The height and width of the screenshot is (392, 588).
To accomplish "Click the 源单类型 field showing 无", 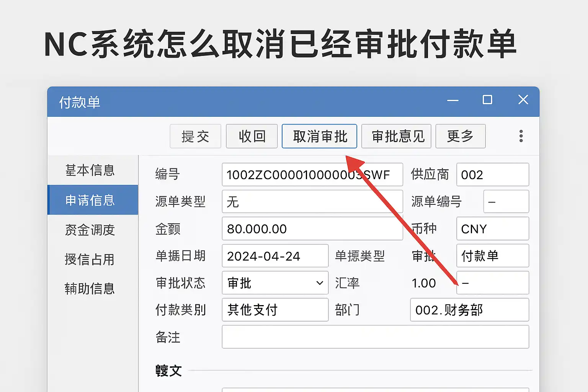I will pos(312,201).
